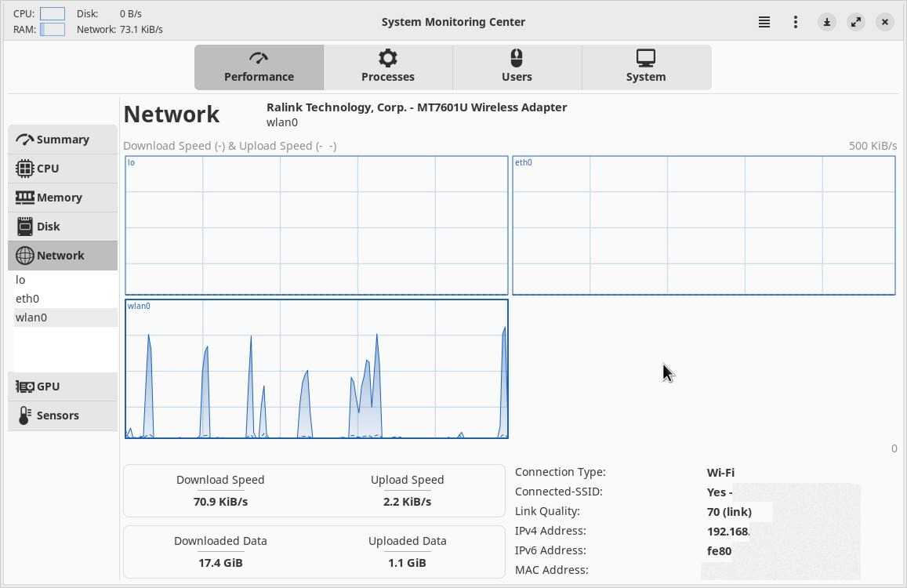This screenshot has width=907, height=588.
Task: Open the customize tabs list icon in header
Action: [x=764, y=22]
